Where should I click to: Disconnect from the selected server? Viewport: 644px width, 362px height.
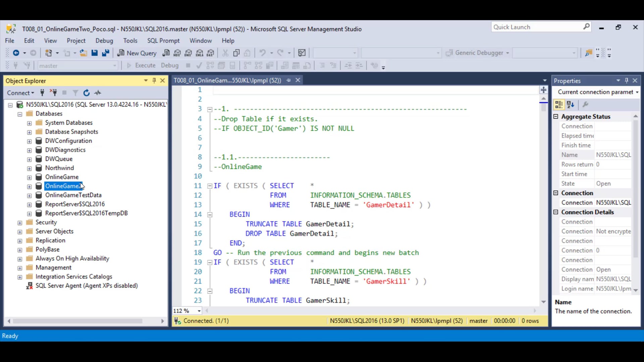[54, 93]
